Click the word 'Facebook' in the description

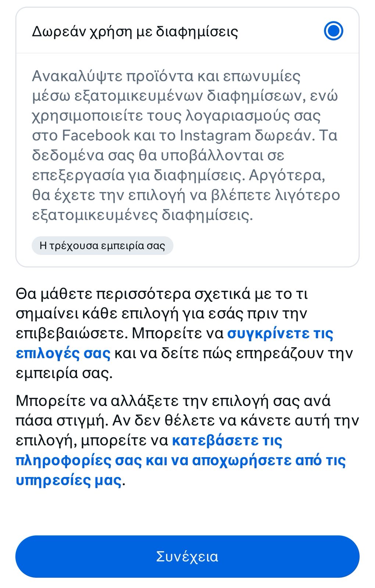click(x=96, y=135)
